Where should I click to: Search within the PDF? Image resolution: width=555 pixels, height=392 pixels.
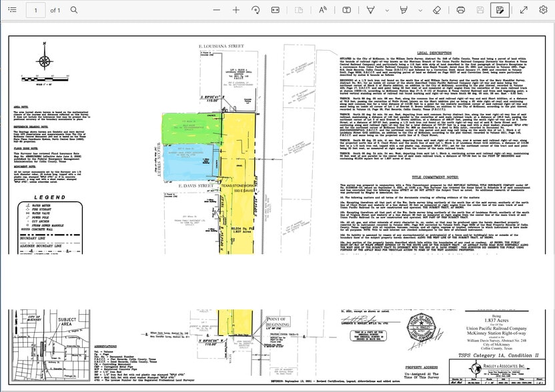coord(73,10)
